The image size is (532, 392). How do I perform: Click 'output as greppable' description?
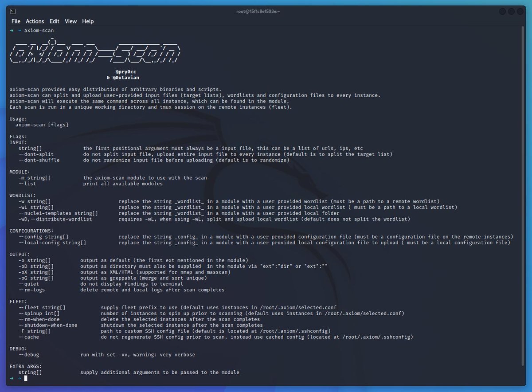coord(144,278)
